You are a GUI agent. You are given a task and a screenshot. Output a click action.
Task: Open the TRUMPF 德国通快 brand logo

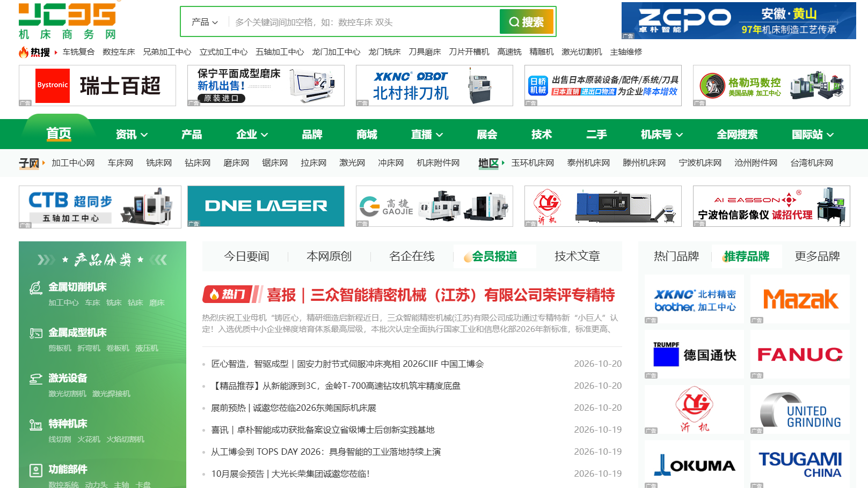694,354
